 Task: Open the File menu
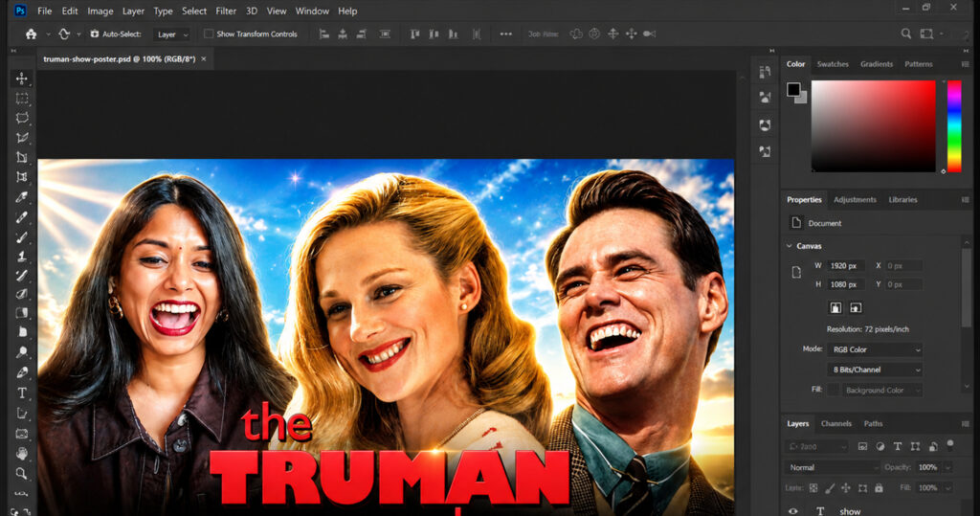click(44, 11)
